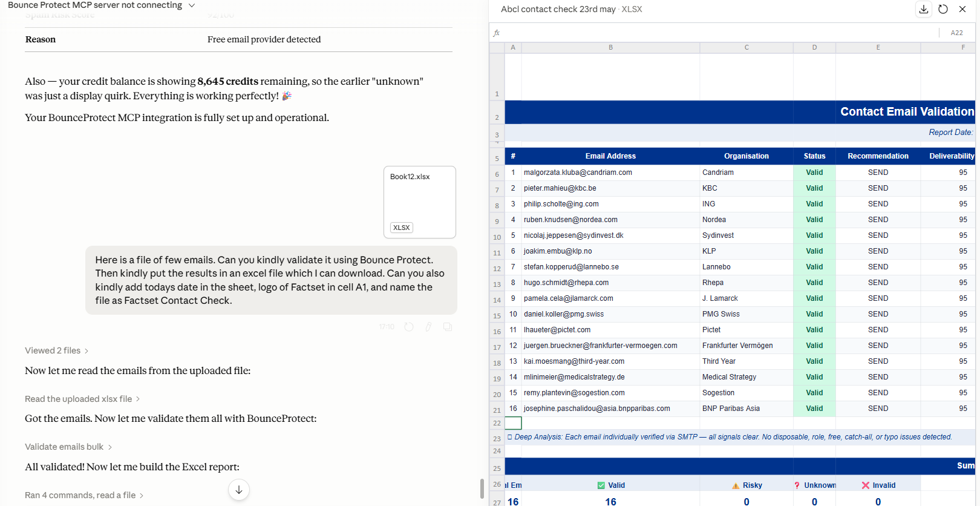
Task: Click the 'Email Address' column heading cell
Action: coord(610,156)
